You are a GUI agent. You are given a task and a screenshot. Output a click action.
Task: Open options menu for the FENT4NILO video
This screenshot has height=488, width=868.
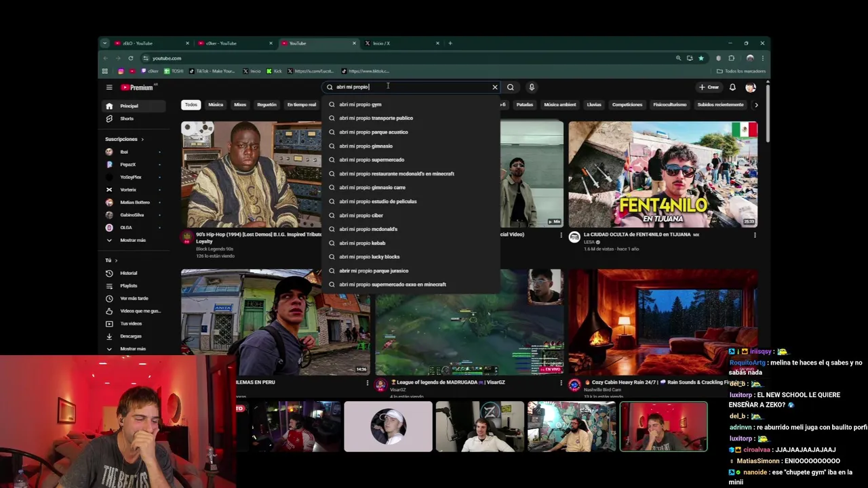(755, 235)
